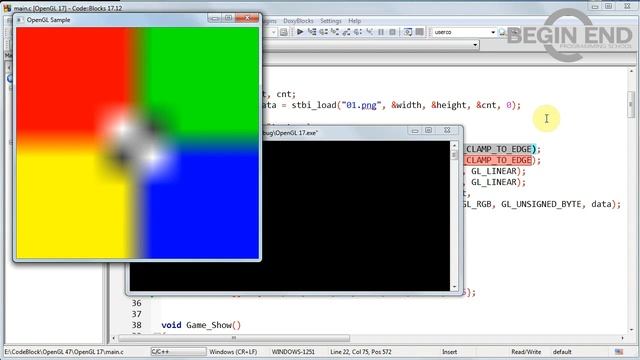Open the Debugging windows icon
This screenshot has height=360, width=640.
pyautogui.click(x=408, y=32)
